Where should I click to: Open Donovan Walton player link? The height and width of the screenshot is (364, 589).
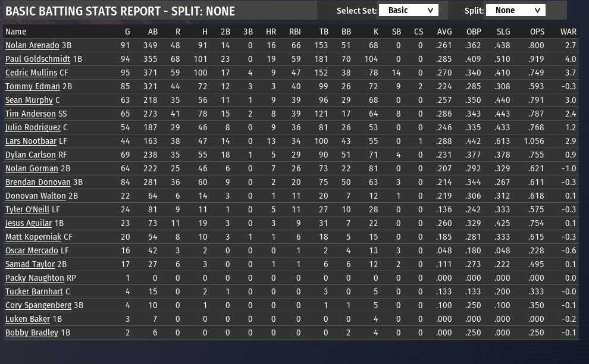(x=36, y=196)
